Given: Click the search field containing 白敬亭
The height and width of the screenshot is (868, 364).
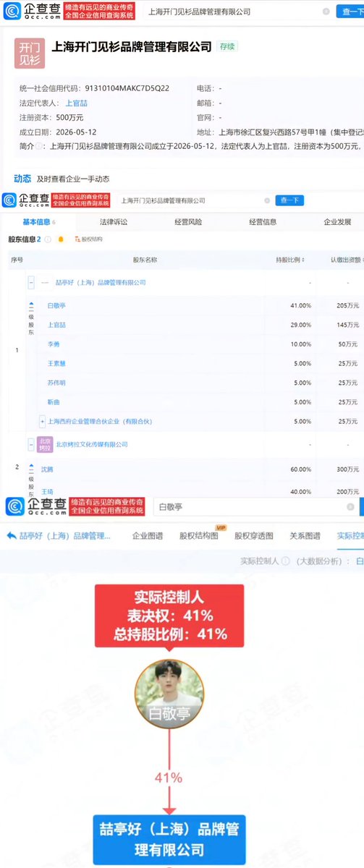Looking at the screenshot, I should (255, 507).
